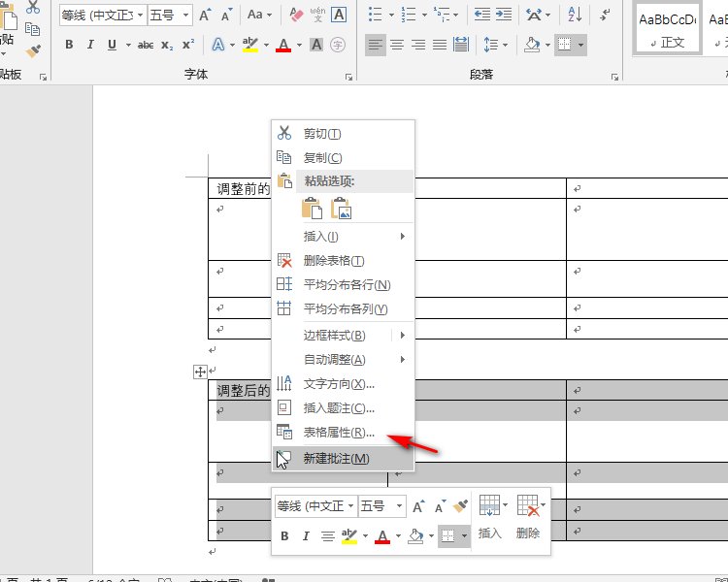Screen dimensions: 728x582
Task: Select the 正文 style thumbnail
Action: 667,29
